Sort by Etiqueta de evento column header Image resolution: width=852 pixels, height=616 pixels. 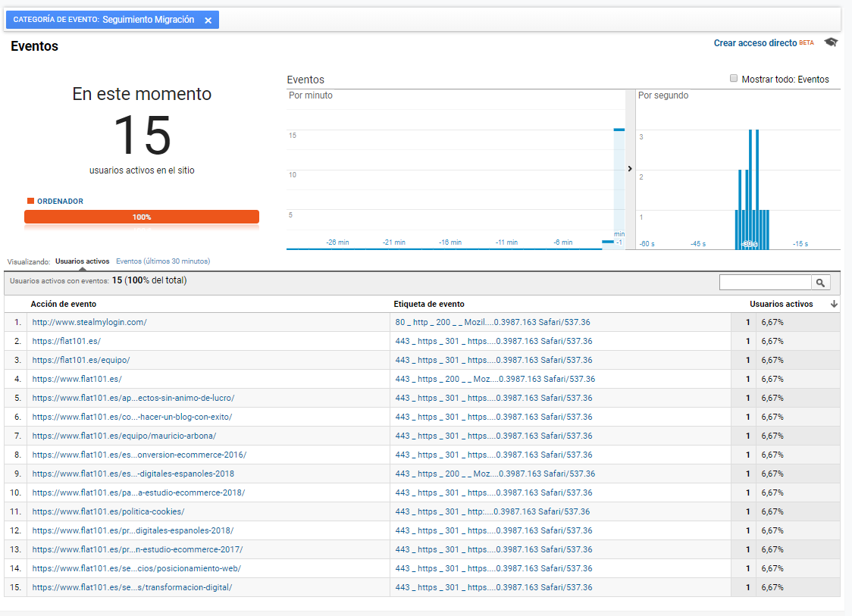(x=428, y=304)
